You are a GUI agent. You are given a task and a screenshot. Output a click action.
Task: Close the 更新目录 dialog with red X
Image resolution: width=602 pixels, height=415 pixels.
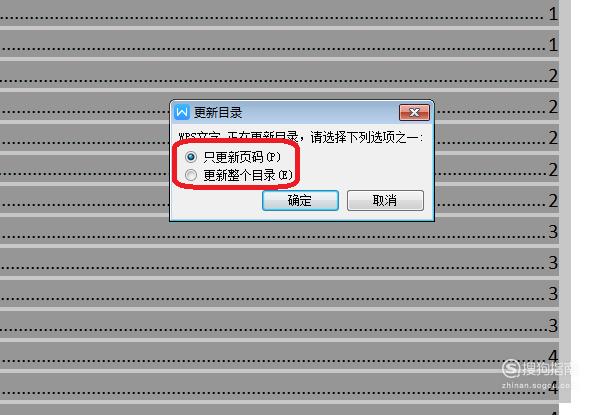[x=414, y=112]
